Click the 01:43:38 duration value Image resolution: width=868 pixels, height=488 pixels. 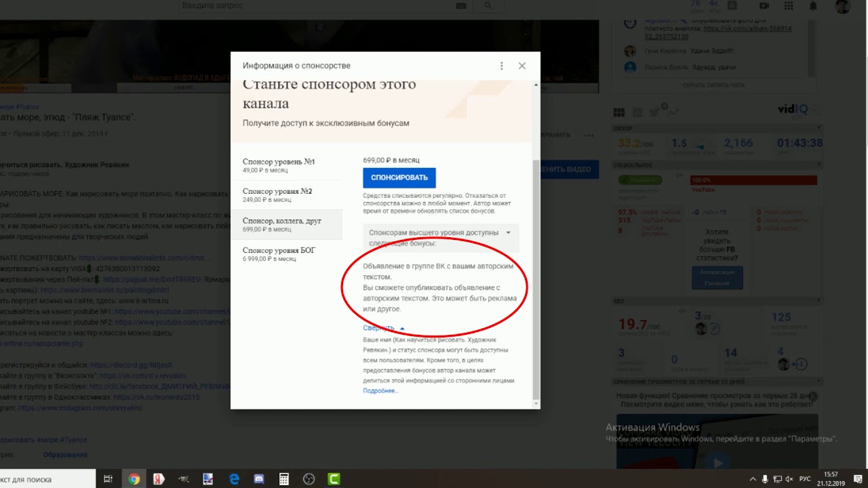pos(800,143)
